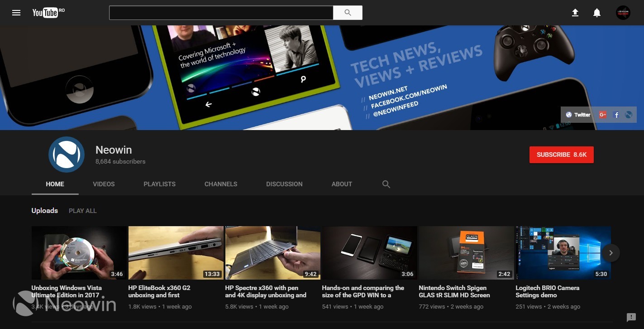Open the HP Spectre x360 video thumbnail

click(273, 253)
